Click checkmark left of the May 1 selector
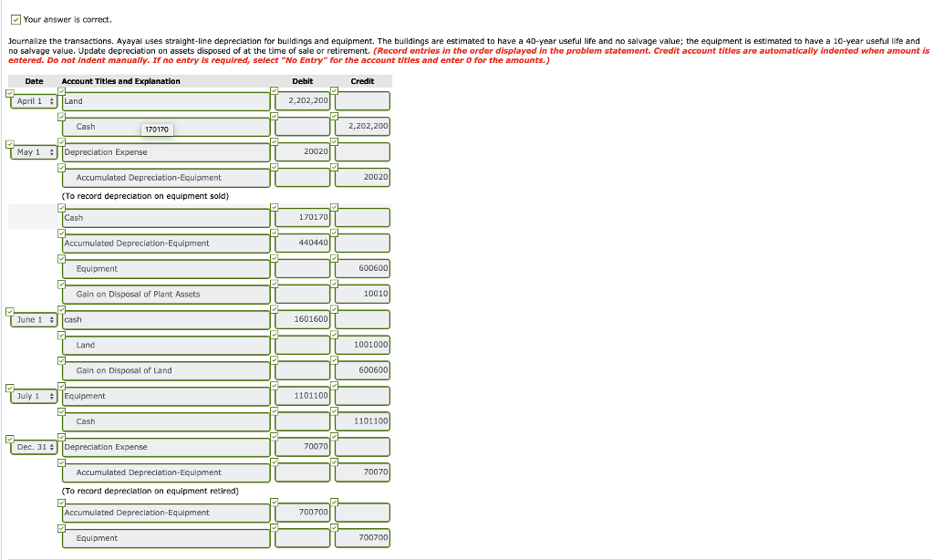Screen dimensions: 934x560 pos(9,142)
